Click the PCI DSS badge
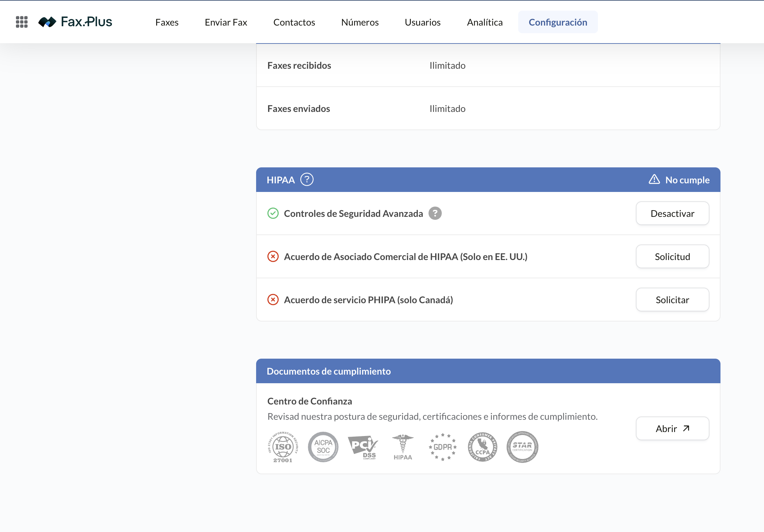This screenshot has width=764, height=532. (x=363, y=448)
